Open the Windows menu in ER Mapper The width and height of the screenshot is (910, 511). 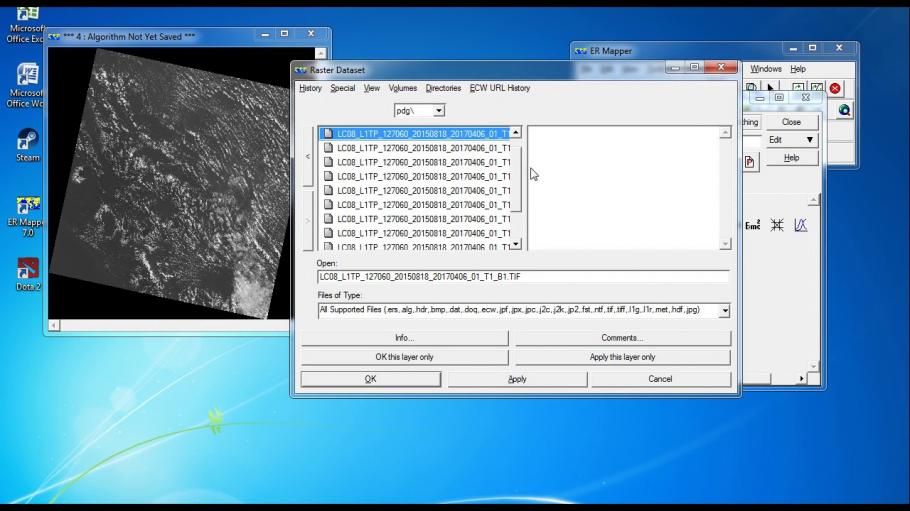765,69
